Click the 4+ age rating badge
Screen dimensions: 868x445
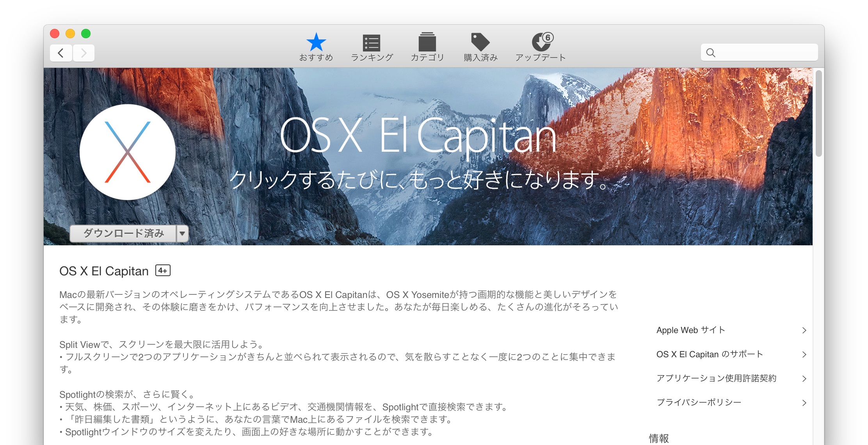[163, 270]
